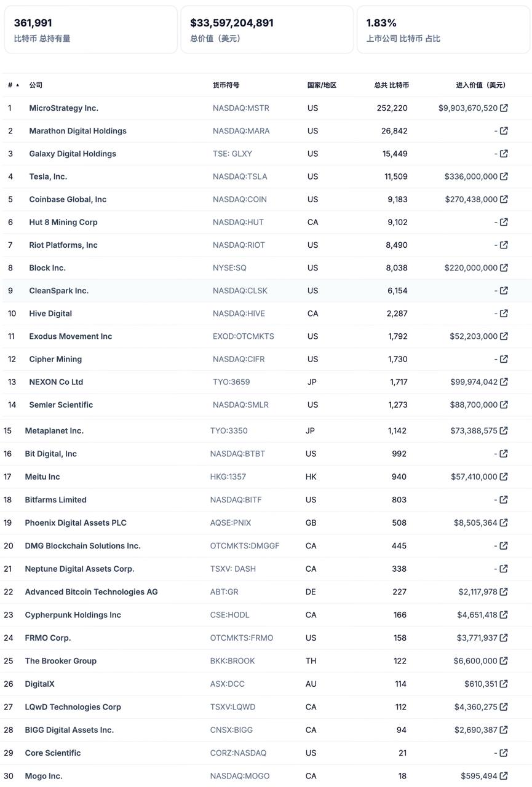Open external link icon for Meitu Inc row
532x787 pixels.
pyautogui.click(x=504, y=477)
